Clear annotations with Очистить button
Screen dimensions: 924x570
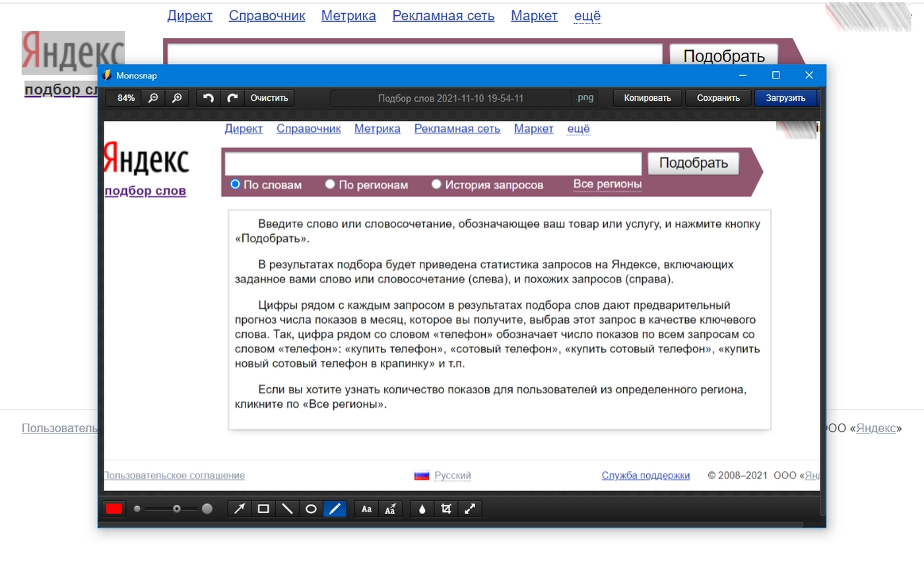pyautogui.click(x=269, y=98)
